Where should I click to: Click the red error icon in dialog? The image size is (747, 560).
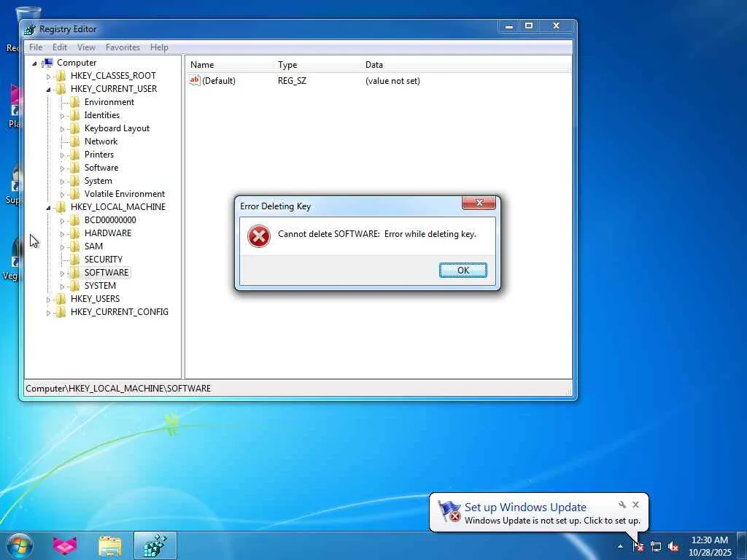[x=259, y=236]
